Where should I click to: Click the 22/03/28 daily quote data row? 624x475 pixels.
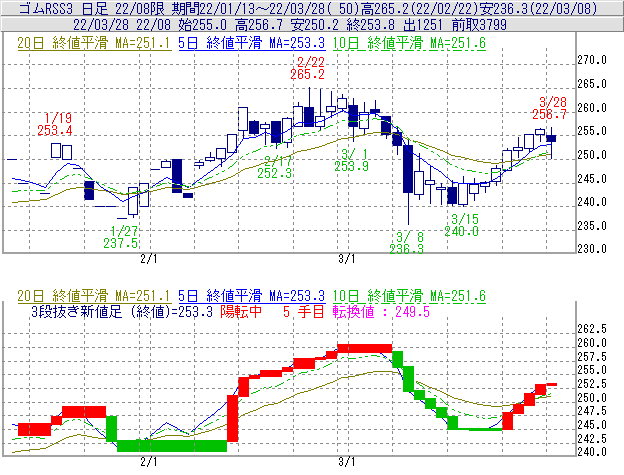coord(312,25)
